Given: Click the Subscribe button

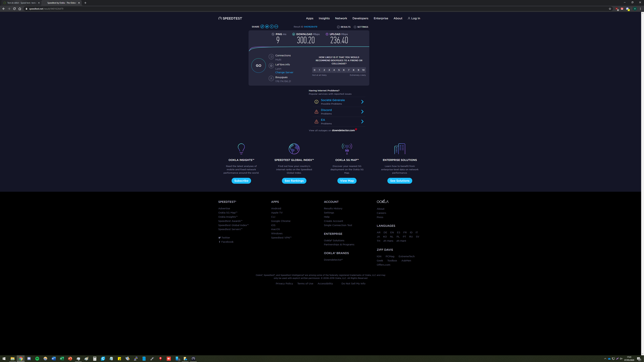Looking at the screenshot, I should click(x=241, y=181).
